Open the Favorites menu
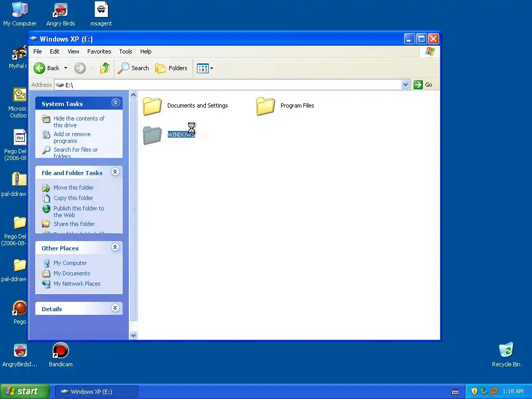Viewport: 532px width, 399px height. pyautogui.click(x=99, y=51)
